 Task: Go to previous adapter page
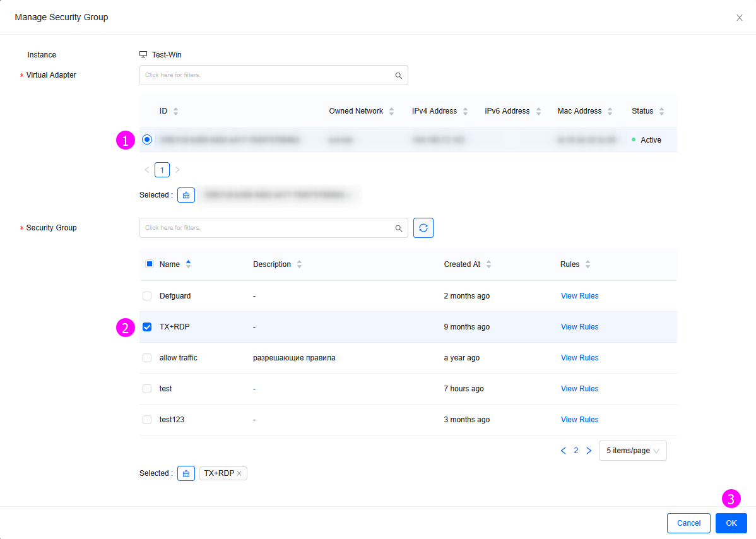[x=147, y=170]
